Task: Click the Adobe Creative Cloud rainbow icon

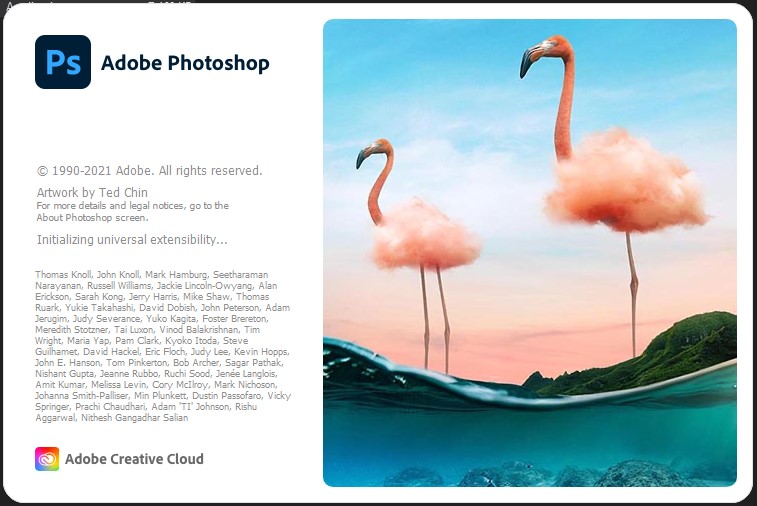Action: (x=47, y=459)
